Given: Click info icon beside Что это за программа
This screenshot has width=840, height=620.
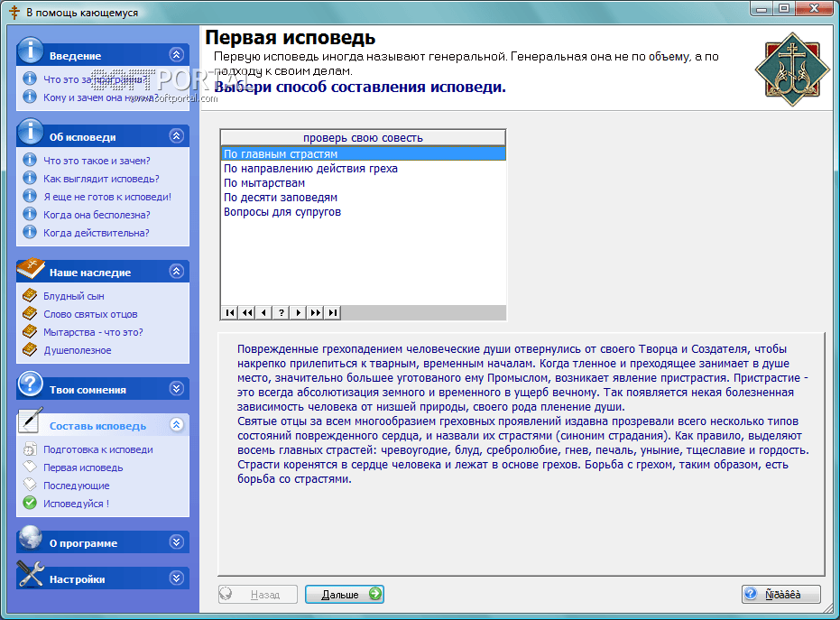Looking at the screenshot, I should pos(30,79).
